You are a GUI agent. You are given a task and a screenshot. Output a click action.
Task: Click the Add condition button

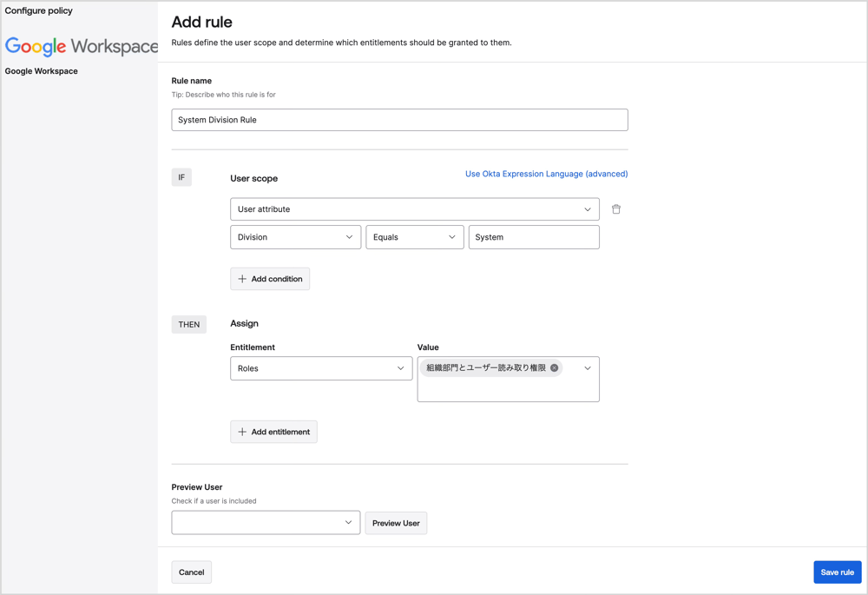coord(270,279)
